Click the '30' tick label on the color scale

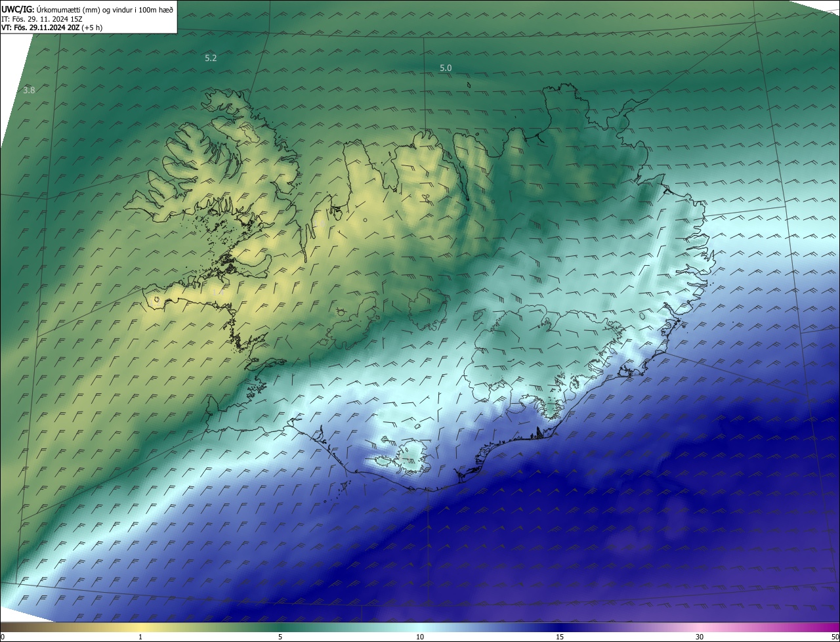pyautogui.click(x=700, y=637)
